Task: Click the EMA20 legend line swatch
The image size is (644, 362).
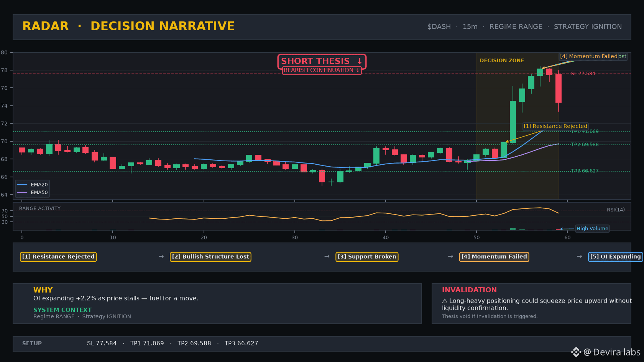Action: click(22, 185)
